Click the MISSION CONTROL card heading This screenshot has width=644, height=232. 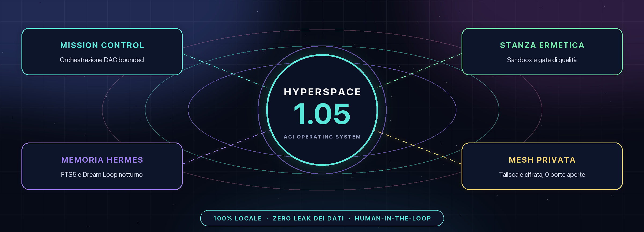102,45
